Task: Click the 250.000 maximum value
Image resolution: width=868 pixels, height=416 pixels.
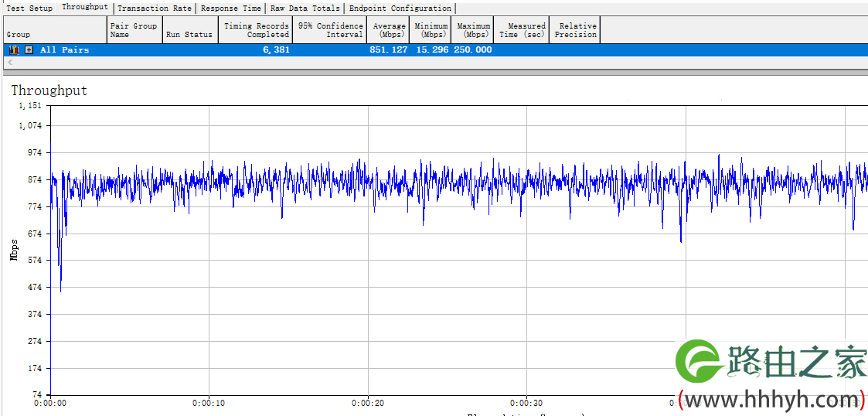Action: click(x=473, y=49)
